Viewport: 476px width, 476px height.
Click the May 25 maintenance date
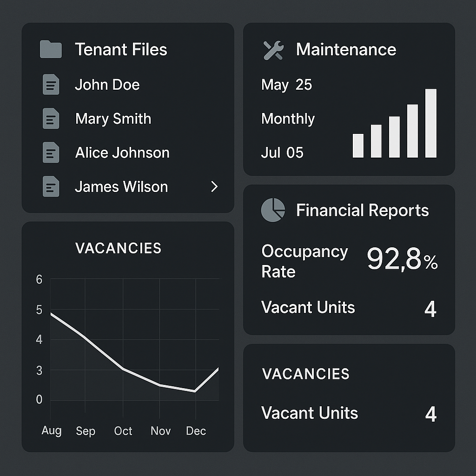(286, 85)
